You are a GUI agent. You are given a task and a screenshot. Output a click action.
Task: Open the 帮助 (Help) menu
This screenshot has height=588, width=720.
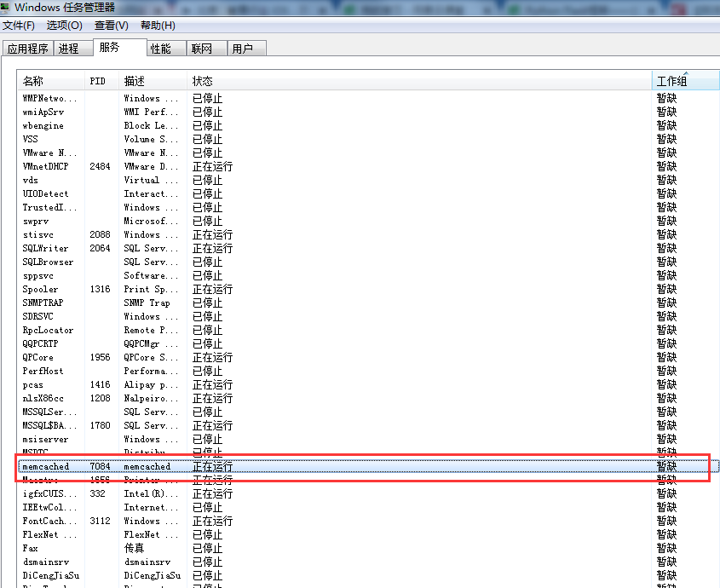[156, 26]
